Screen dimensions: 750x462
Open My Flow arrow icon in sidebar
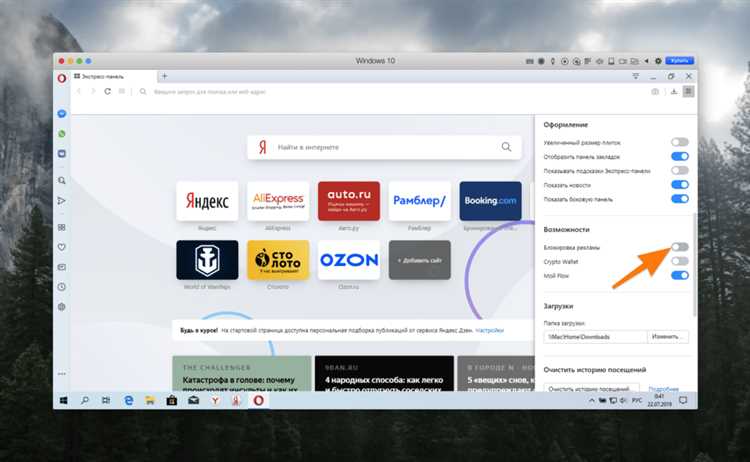pos(62,201)
